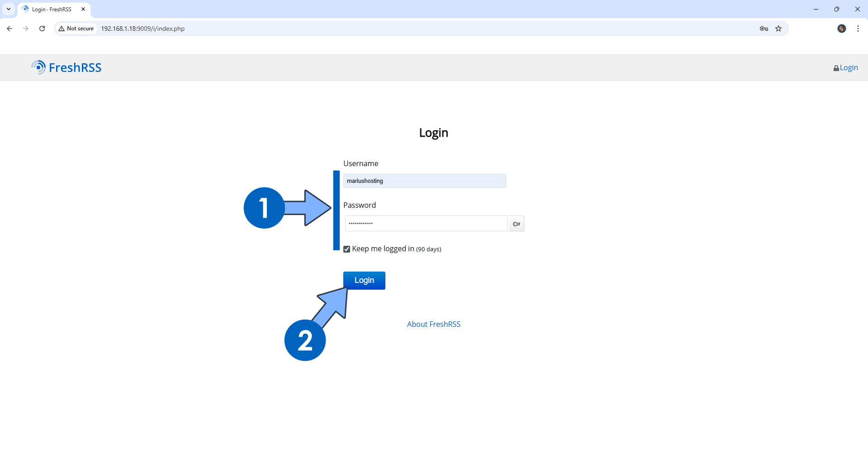This screenshot has height=464, width=868.
Task: Focus the Username input field
Action: pyautogui.click(x=424, y=181)
